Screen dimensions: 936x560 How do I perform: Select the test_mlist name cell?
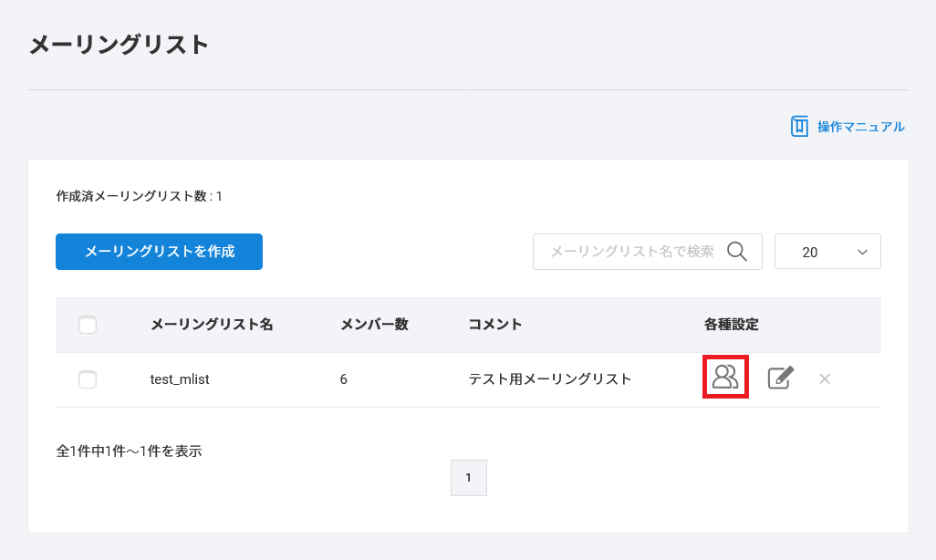click(180, 379)
